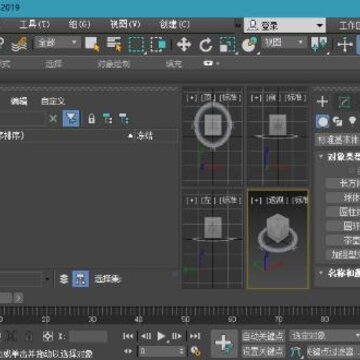Activate the Select and Move tool
The height and width of the screenshot is (360, 360).
(184, 45)
